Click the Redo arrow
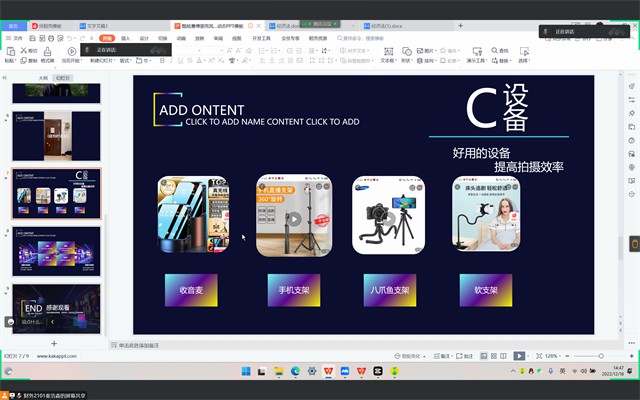Image resolution: width=640 pixels, height=400 pixels. [82, 38]
